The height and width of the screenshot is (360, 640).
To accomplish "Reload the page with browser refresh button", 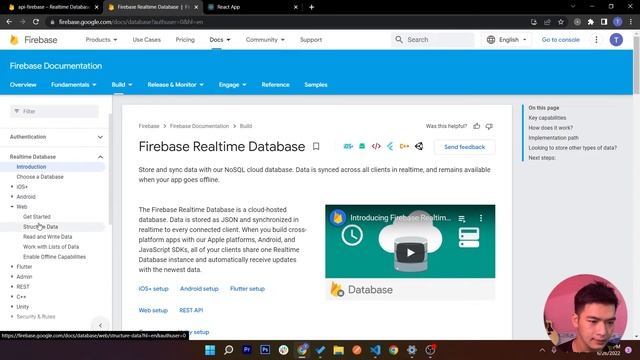I will 36,22.
